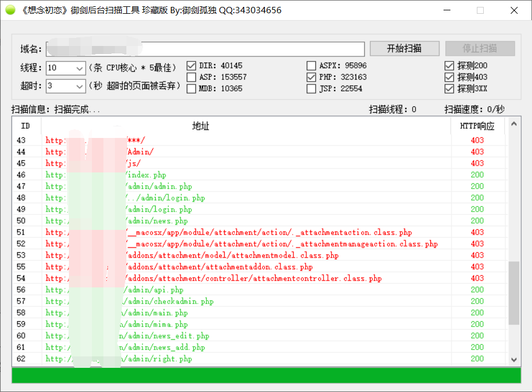Select row 45 ending with /js/
Image resolution: width=532 pixels, height=392 pixels.
260,163
